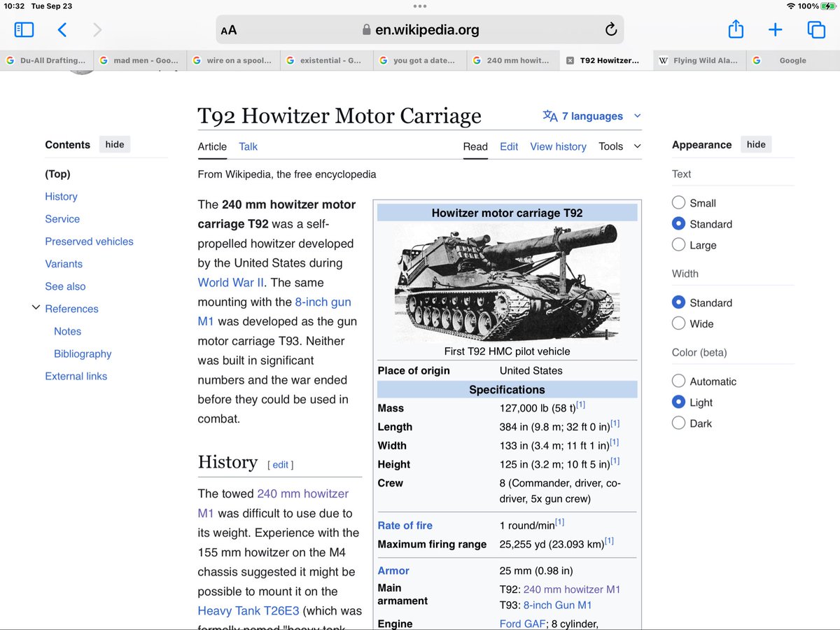Close the T92 Howitzer tab with X
Viewport: 840px width, 630px height.
(x=570, y=61)
